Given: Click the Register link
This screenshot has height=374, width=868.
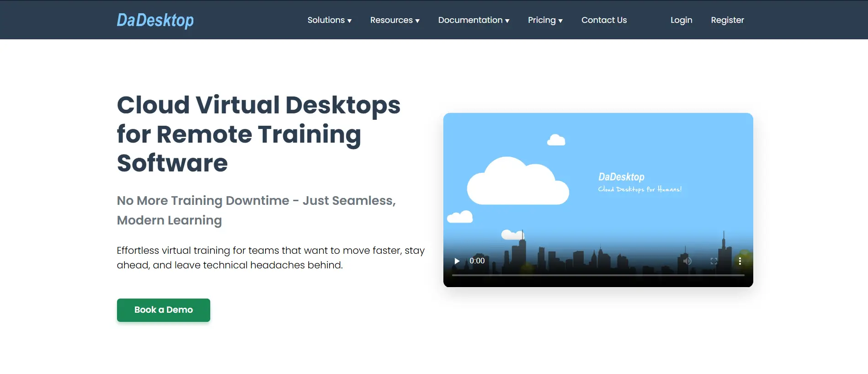Looking at the screenshot, I should click(727, 20).
